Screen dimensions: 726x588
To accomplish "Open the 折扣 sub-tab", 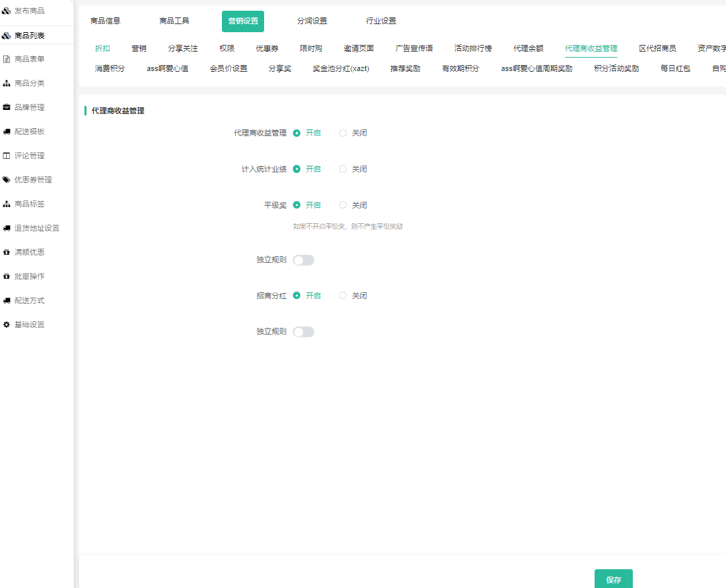I will coord(103,48).
